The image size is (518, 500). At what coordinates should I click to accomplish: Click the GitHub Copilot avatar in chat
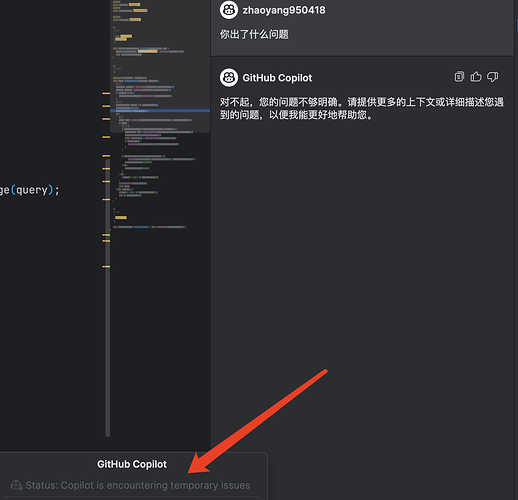229,78
